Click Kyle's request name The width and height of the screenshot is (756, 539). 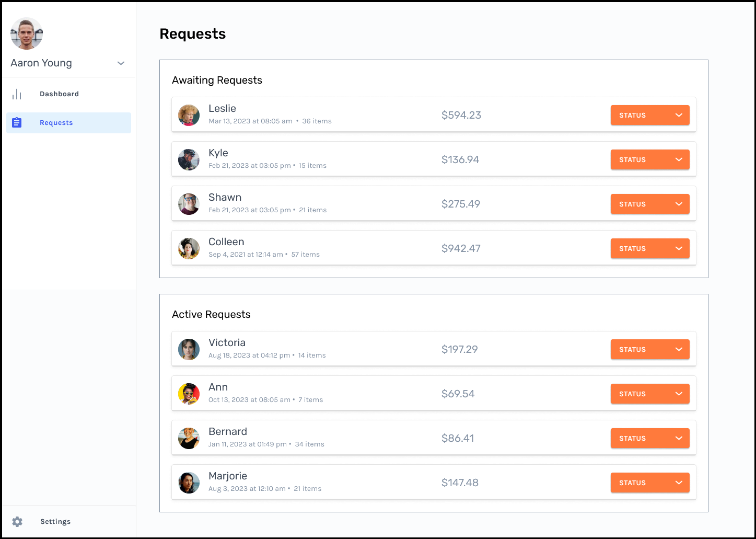(218, 153)
